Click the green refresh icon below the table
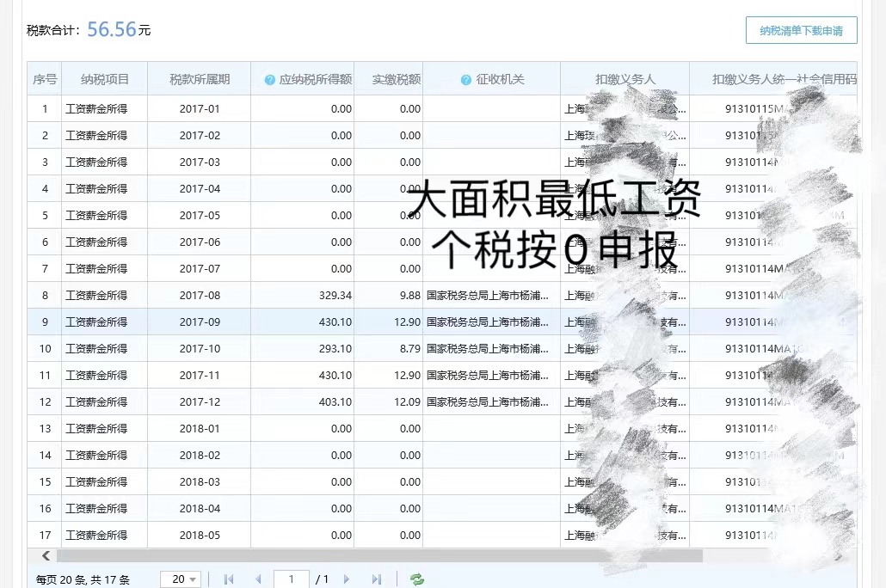886x588 pixels. (416, 579)
